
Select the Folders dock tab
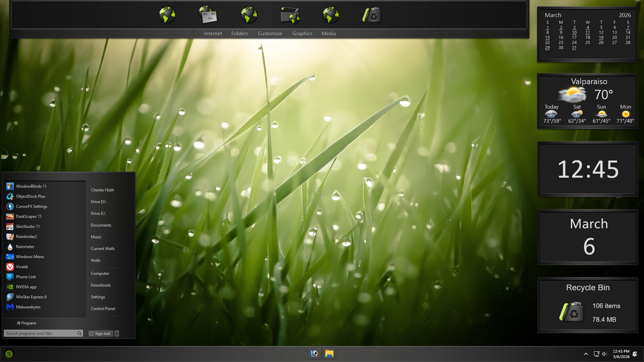pos(239,34)
